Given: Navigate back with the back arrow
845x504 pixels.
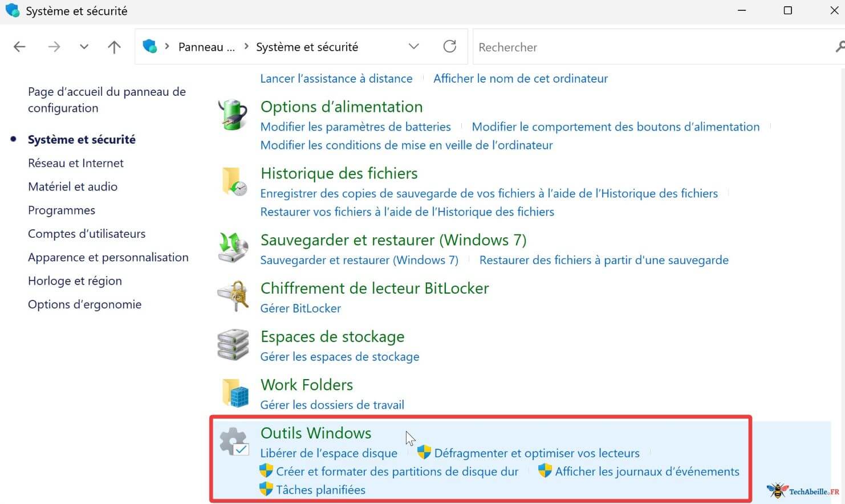Looking at the screenshot, I should pyautogui.click(x=19, y=47).
